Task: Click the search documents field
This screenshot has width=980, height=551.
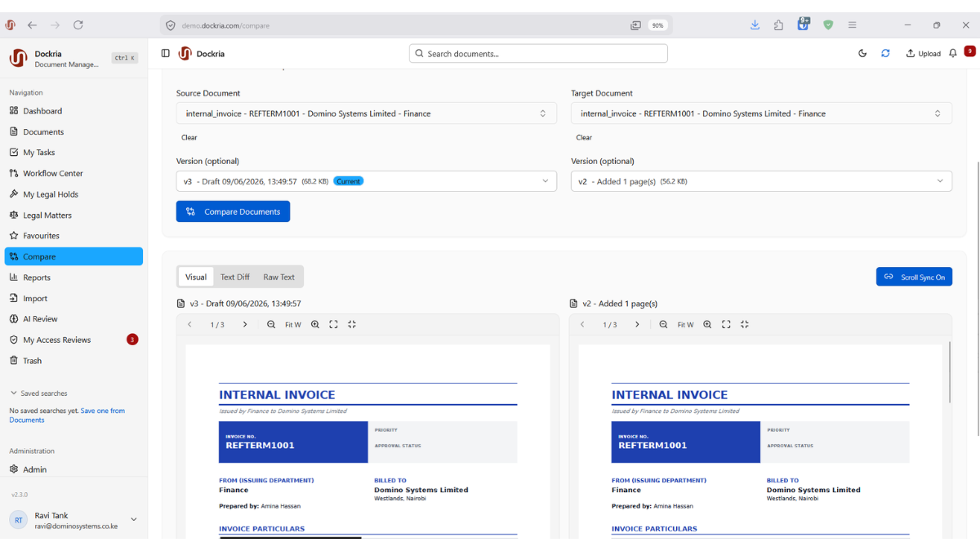Action: pos(538,54)
